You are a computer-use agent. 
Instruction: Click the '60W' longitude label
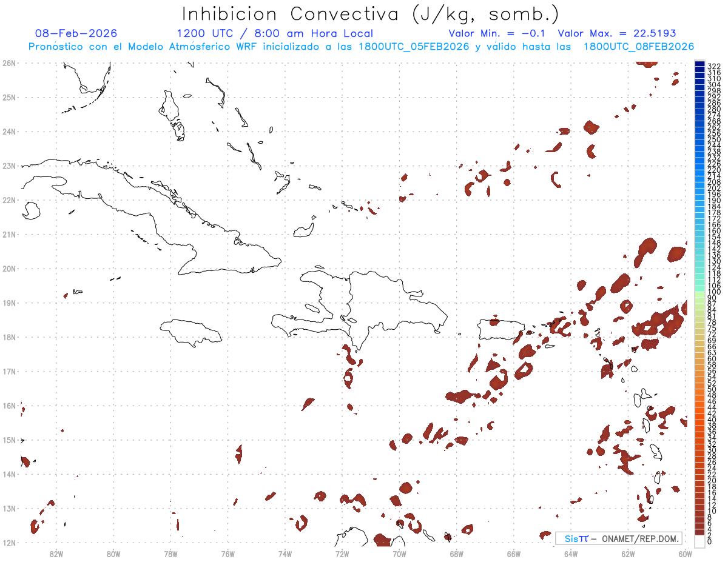686,553
